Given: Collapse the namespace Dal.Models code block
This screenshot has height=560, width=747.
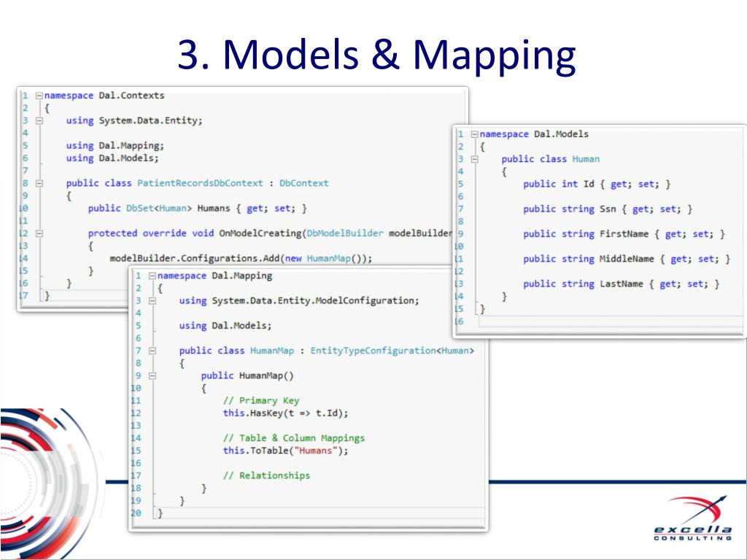Looking at the screenshot, I should coord(474,134).
